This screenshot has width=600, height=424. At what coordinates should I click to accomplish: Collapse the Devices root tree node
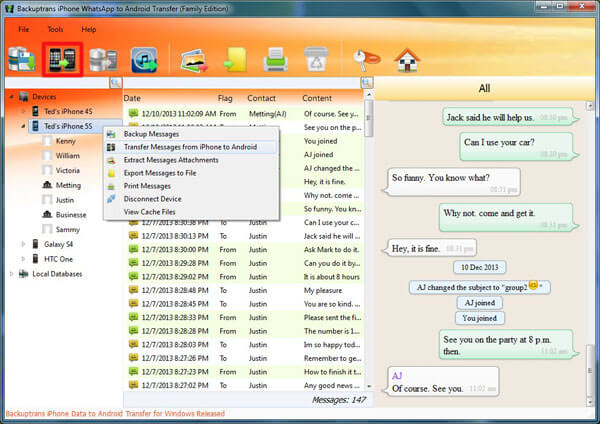[11, 97]
